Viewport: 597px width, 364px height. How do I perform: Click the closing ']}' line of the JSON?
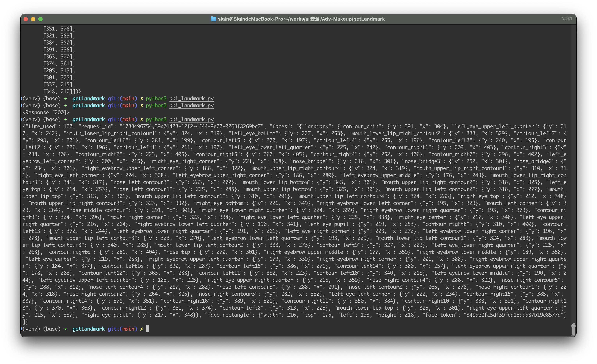coord(25,322)
